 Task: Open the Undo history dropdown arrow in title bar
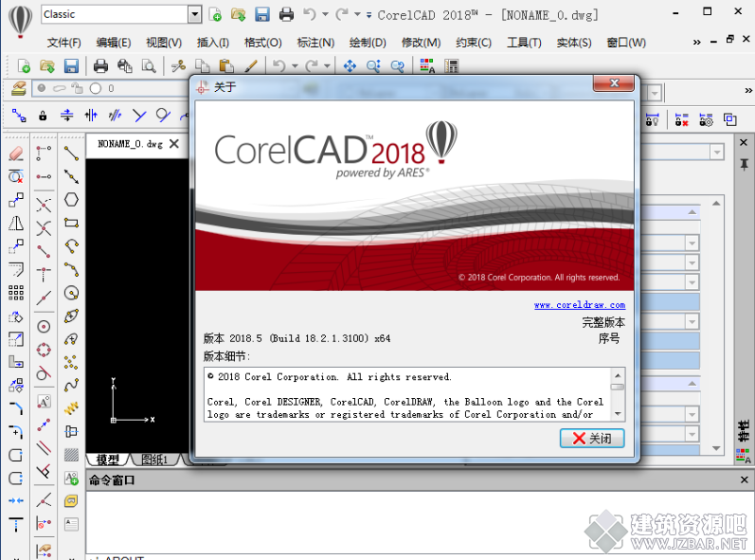click(326, 14)
